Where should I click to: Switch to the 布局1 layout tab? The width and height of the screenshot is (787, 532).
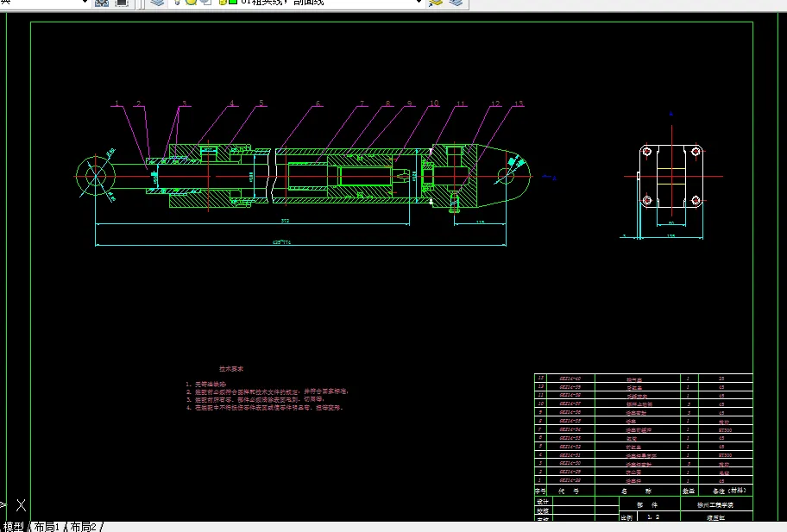[x=49, y=526]
